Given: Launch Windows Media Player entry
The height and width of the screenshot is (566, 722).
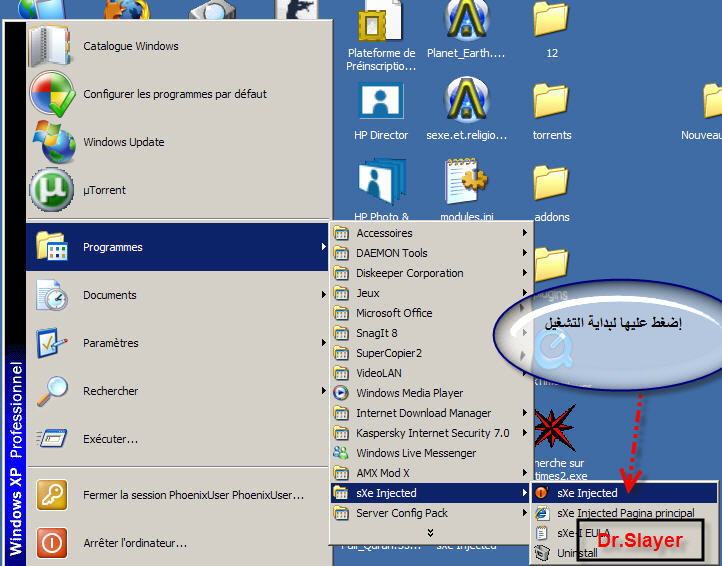Looking at the screenshot, I should point(432,393).
